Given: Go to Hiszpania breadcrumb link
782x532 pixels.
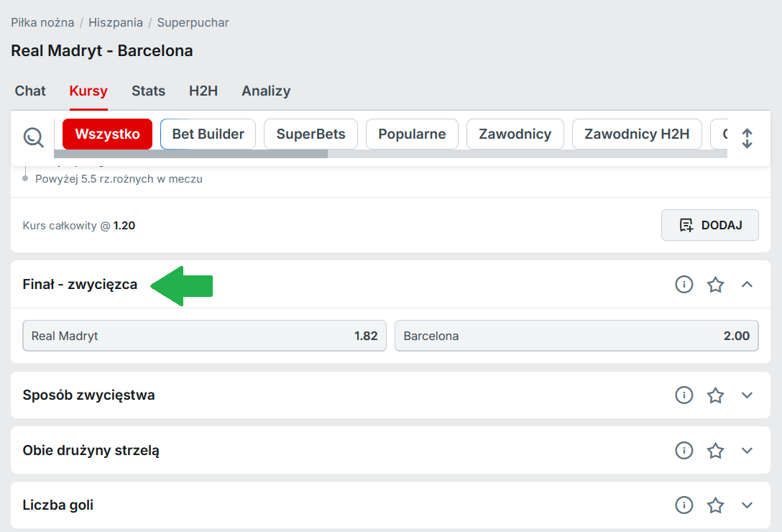Looking at the screenshot, I should (115, 22).
